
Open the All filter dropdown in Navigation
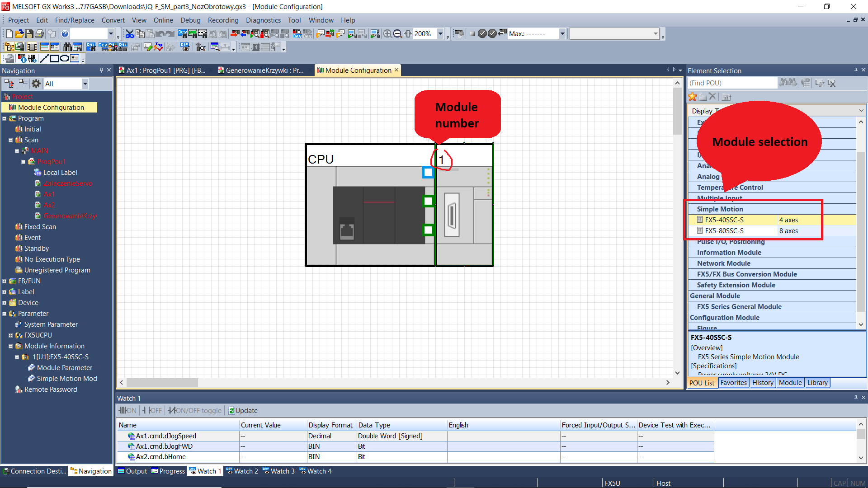pyautogui.click(x=85, y=84)
